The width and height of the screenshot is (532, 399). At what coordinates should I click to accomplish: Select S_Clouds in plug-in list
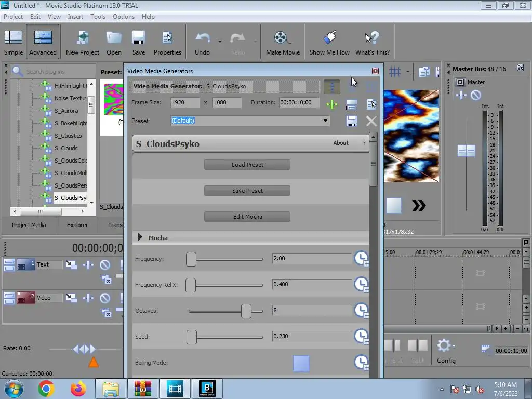(66, 148)
